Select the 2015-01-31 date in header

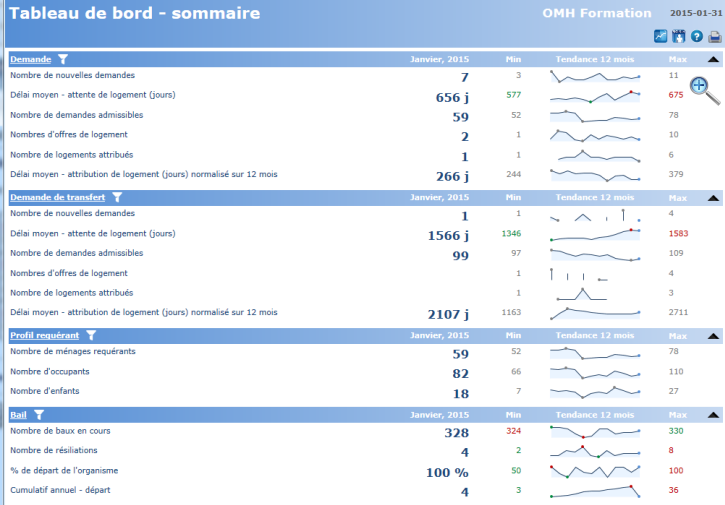[694, 13]
